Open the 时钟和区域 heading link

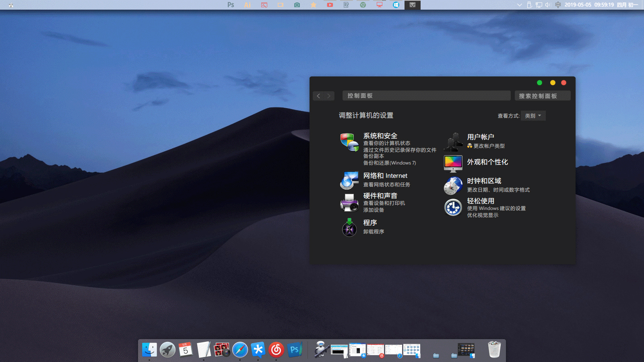[484, 181]
